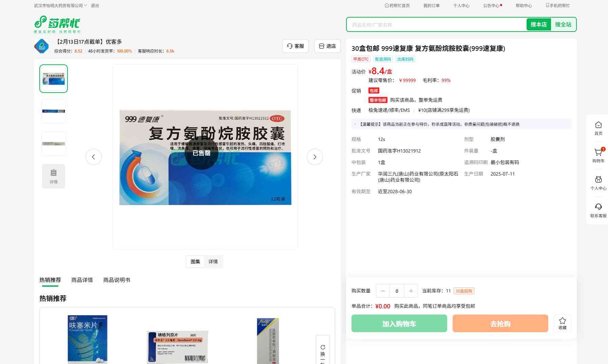Screen dimensions: 608x364
Task: Click the 收藏 star icon
Action: click(x=562, y=321)
